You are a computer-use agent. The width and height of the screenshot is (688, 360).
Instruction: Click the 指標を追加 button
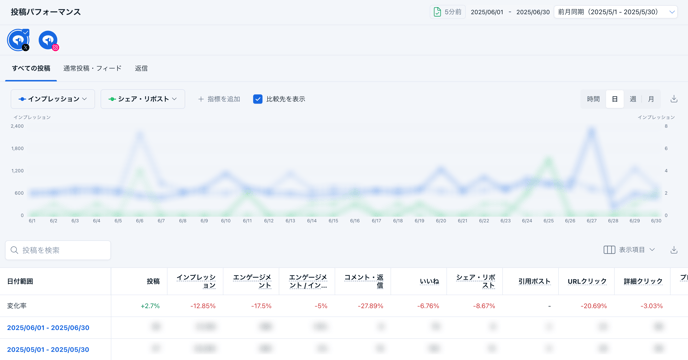pyautogui.click(x=219, y=99)
